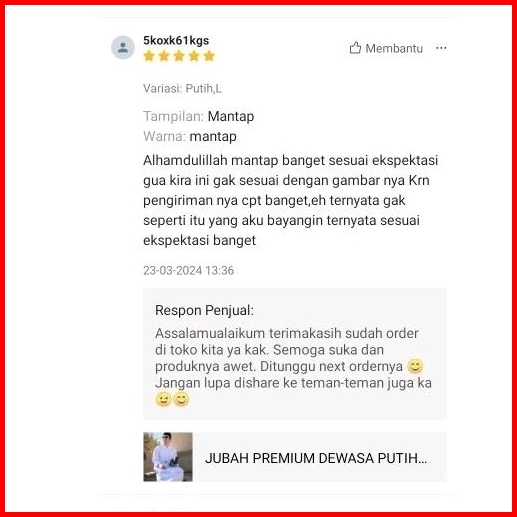Click the first rating star
The image size is (517, 517).
(x=149, y=56)
